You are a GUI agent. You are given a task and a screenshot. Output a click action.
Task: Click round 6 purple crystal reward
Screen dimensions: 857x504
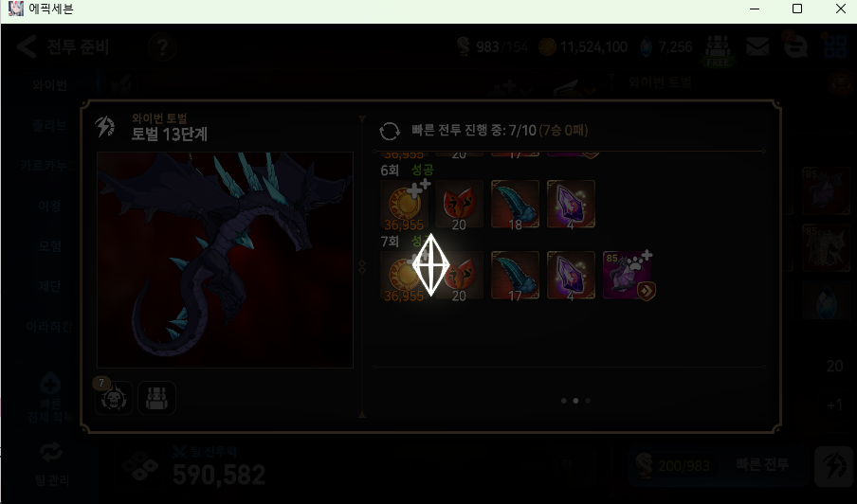pyautogui.click(x=571, y=205)
